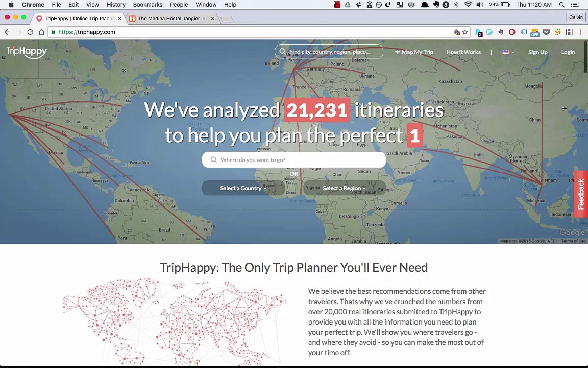The width and height of the screenshot is (588, 368).
Task: Open the Chrome application menu
Action: (33, 5)
